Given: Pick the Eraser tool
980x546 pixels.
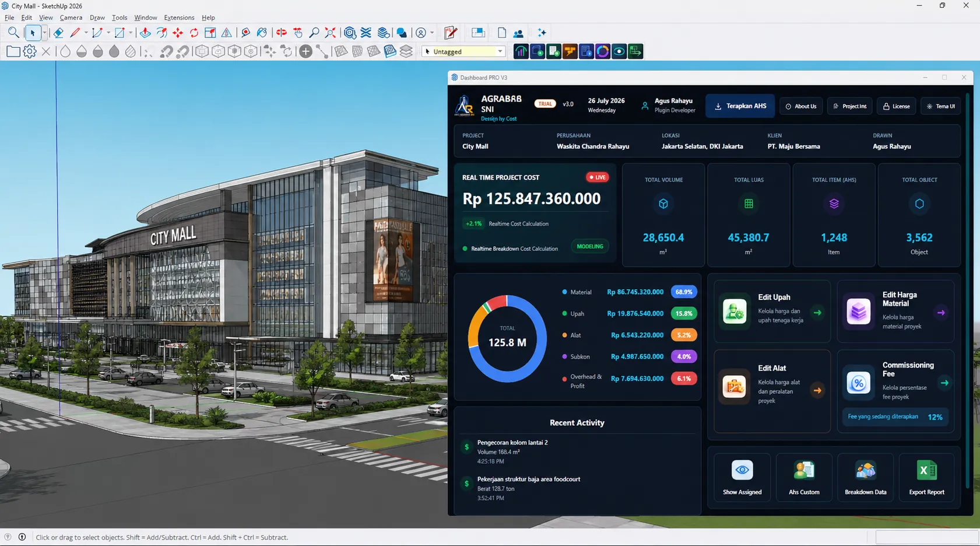Looking at the screenshot, I should [58, 33].
